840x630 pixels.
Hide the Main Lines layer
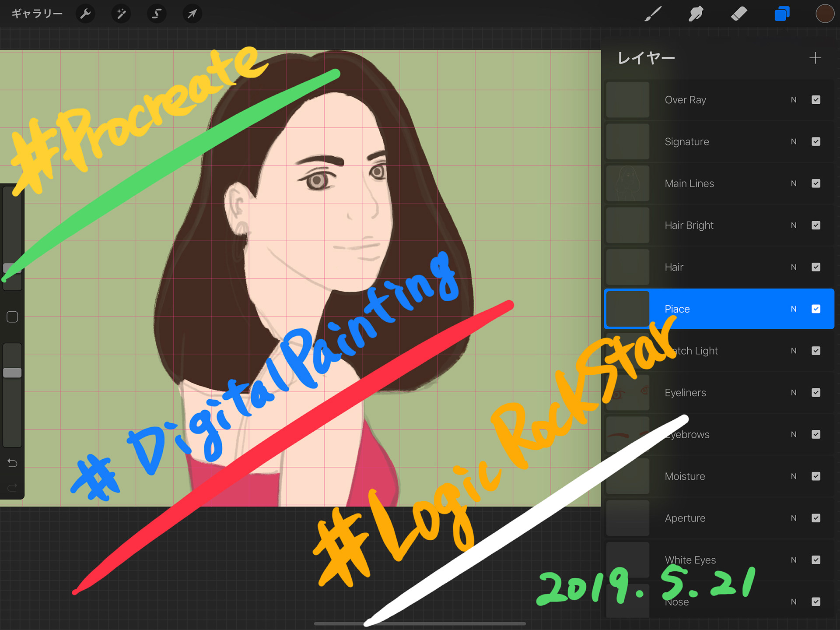(816, 183)
